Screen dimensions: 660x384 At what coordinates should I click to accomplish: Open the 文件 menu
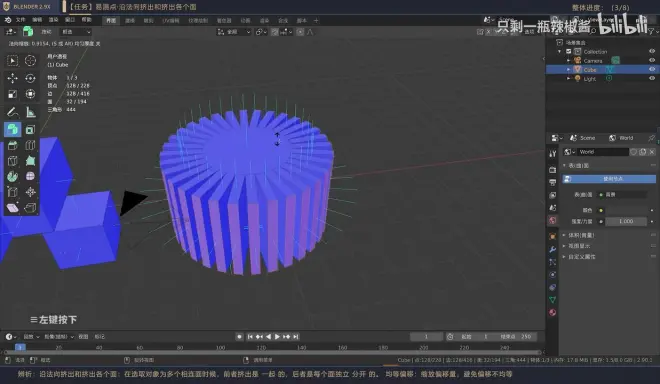click(x=21, y=20)
